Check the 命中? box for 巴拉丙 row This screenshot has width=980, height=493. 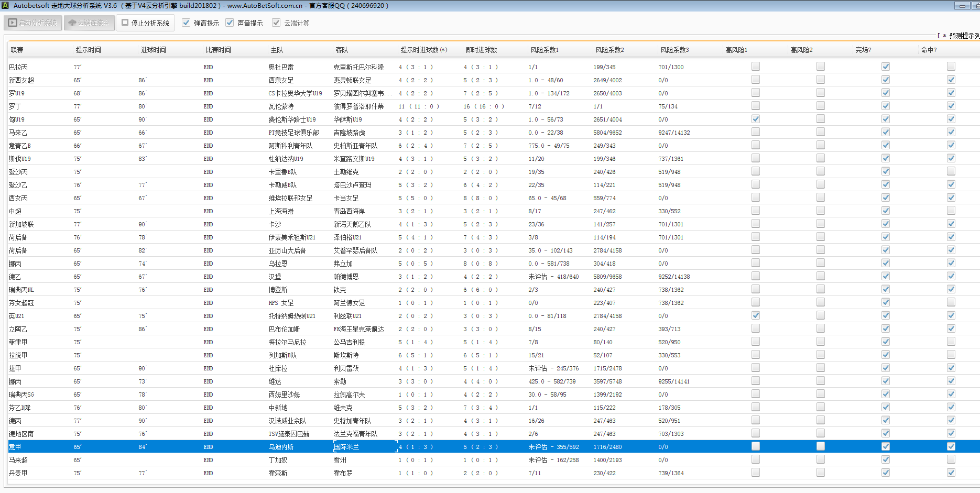click(x=951, y=67)
